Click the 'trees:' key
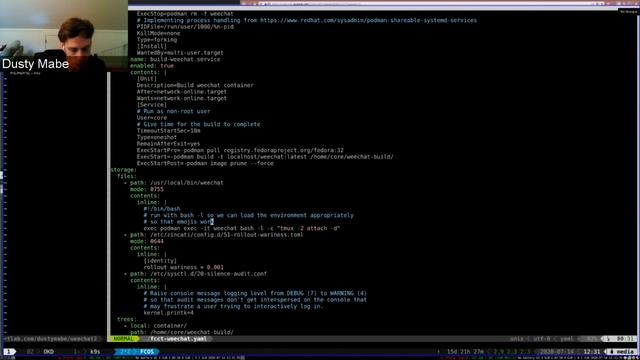The height and width of the screenshot is (360, 640). point(127,319)
